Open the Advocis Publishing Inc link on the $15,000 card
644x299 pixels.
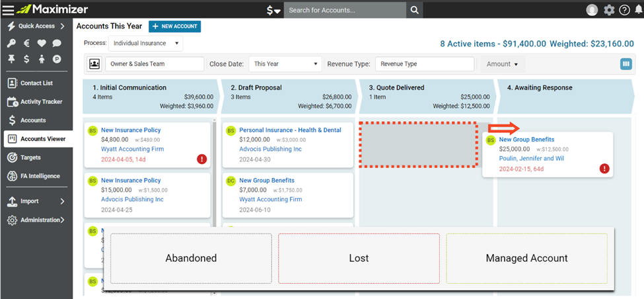coord(132,199)
